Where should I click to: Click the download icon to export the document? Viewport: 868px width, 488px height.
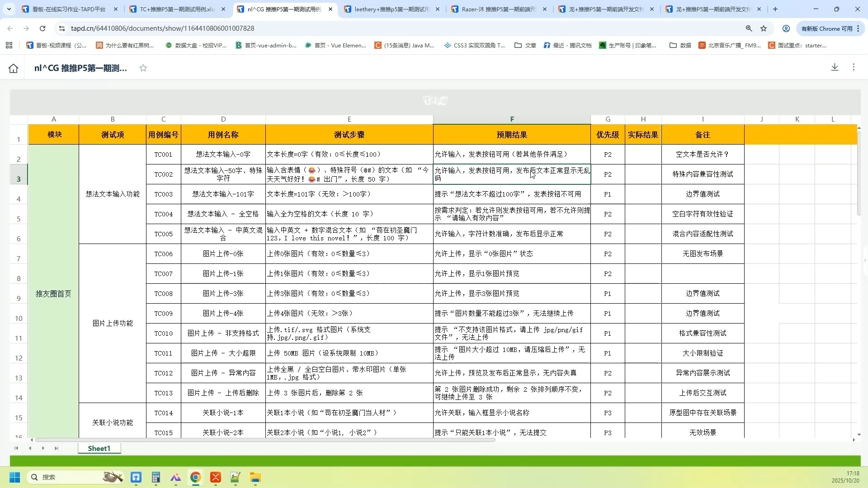tap(835, 67)
